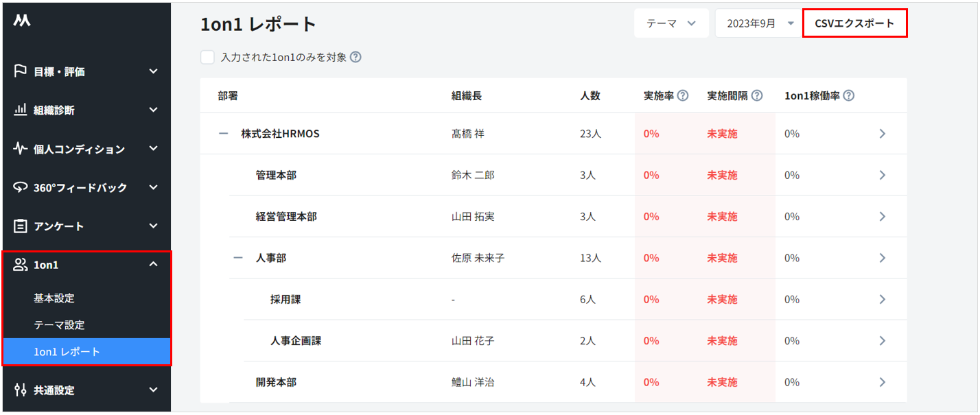Go to 基本設定 in sidebar

[54, 298]
